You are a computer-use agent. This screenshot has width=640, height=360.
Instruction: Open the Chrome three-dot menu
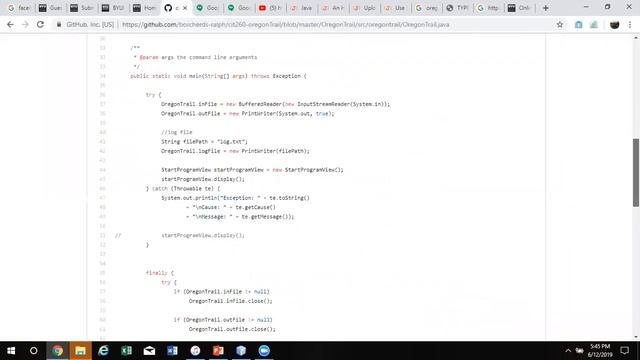click(x=630, y=24)
